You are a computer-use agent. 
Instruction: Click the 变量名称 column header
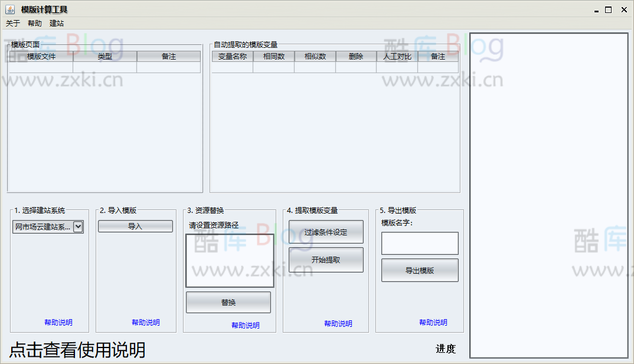pyautogui.click(x=232, y=56)
